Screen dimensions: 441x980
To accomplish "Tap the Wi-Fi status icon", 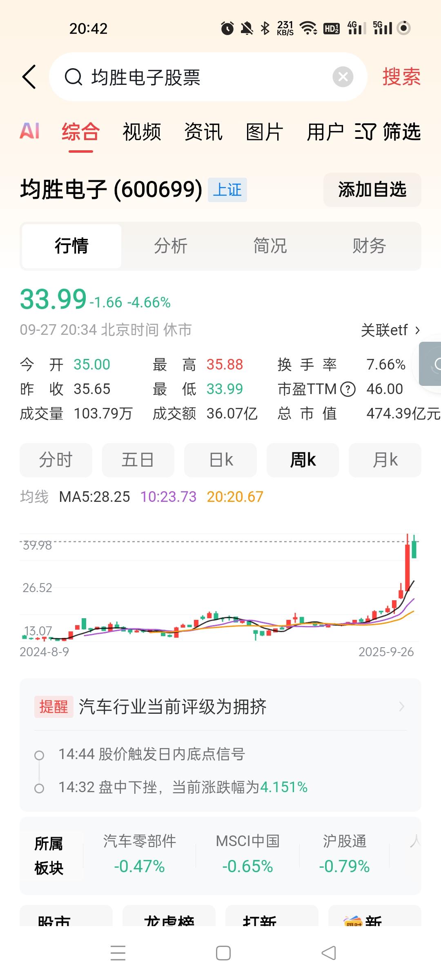I will click(308, 28).
